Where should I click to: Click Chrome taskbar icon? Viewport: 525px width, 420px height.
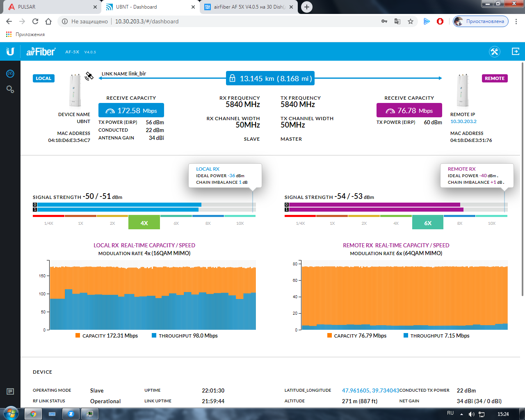[34, 414]
